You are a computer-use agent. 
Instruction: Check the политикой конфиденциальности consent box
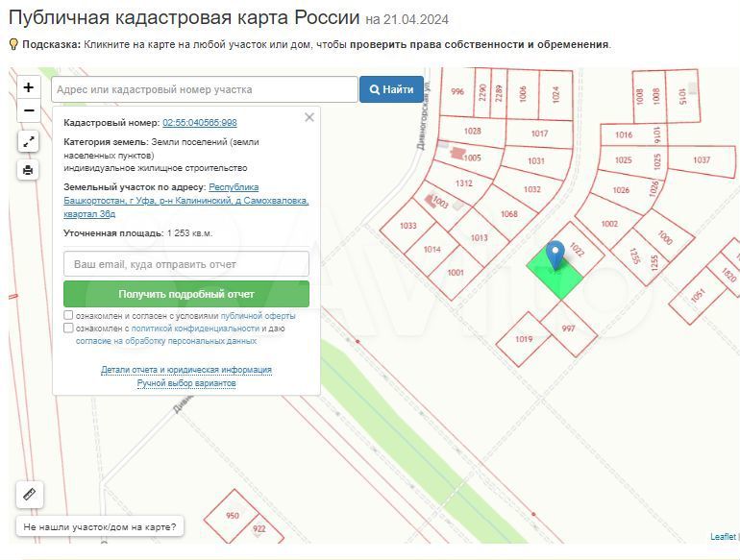(68, 328)
